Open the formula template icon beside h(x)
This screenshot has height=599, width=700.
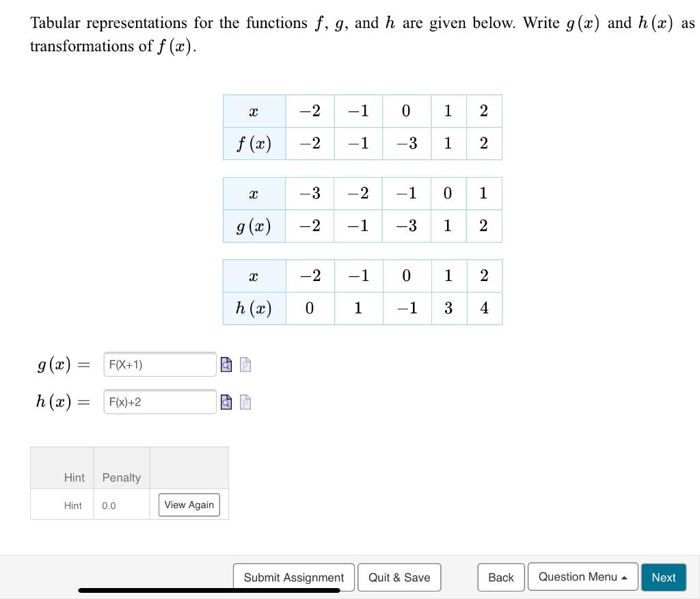pos(245,402)
